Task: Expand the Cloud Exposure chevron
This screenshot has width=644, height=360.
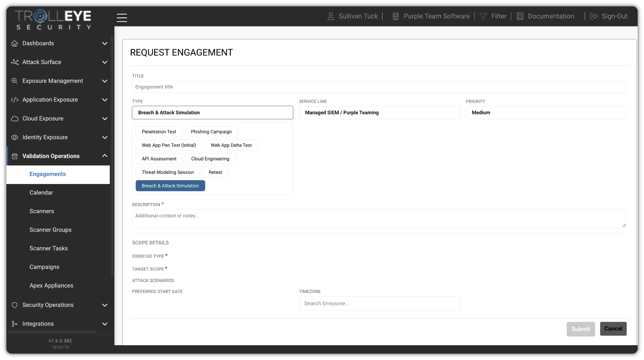Action: 105,119
